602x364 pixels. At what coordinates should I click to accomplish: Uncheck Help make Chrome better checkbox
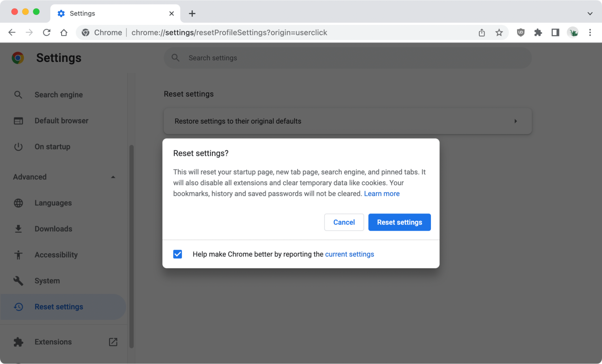(178, 254)
